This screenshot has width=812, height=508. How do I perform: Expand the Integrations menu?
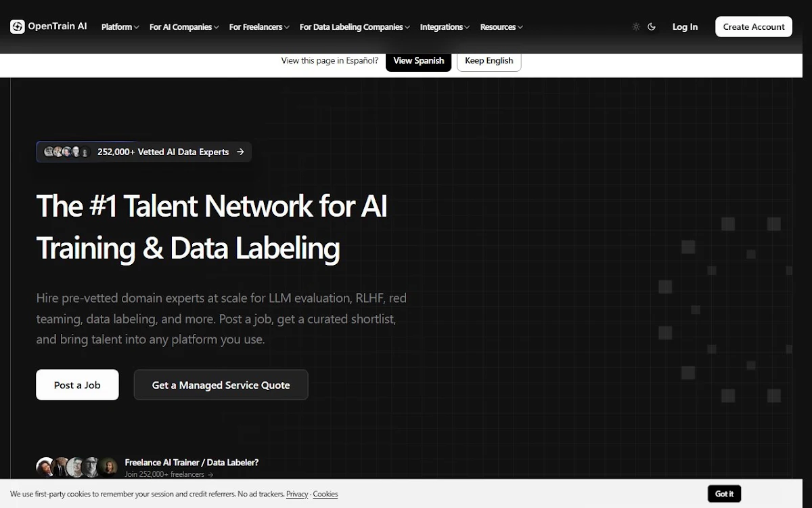445,27
